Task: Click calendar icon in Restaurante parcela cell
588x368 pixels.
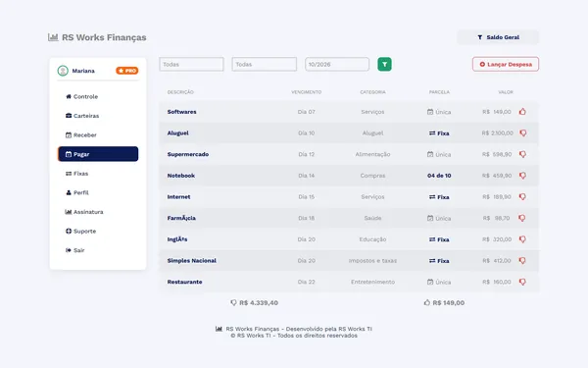Action: coord(430,282)
